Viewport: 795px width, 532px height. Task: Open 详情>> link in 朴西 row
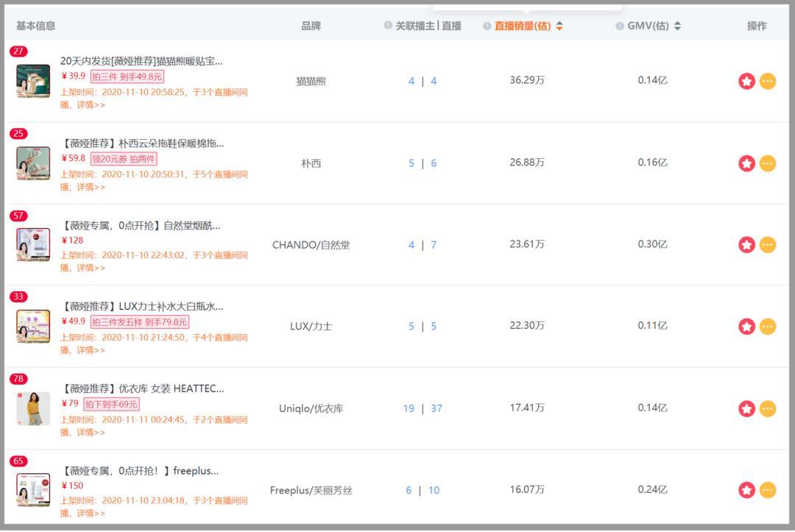tap(91, 187)
